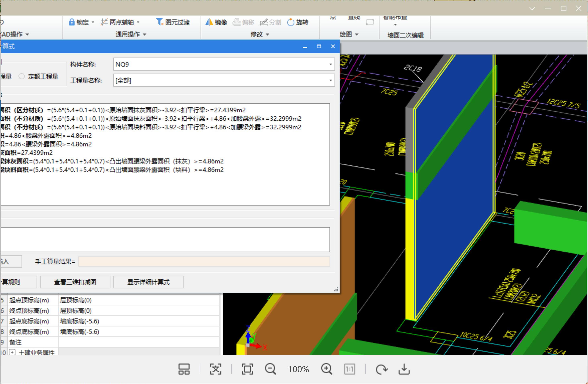Click 墙底标高(-5.6) value of 终点底标高
588x384 pixels.
click(80, 332)
